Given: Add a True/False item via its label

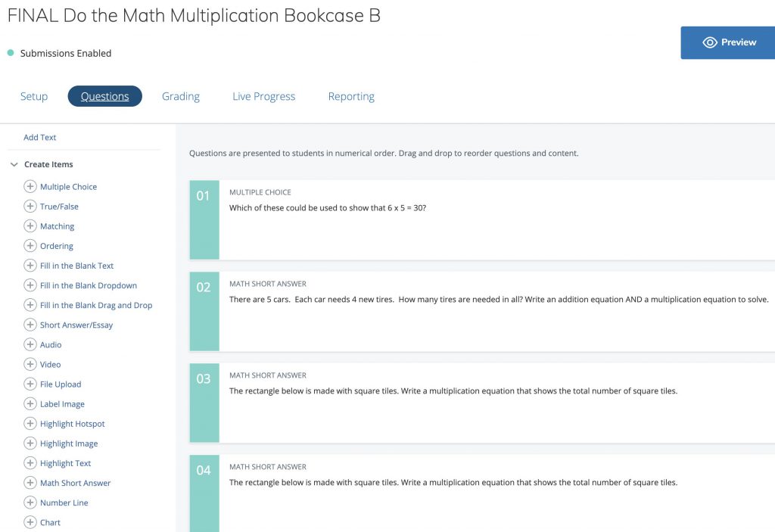Looking at the screenshot, I should pos(59,207).
